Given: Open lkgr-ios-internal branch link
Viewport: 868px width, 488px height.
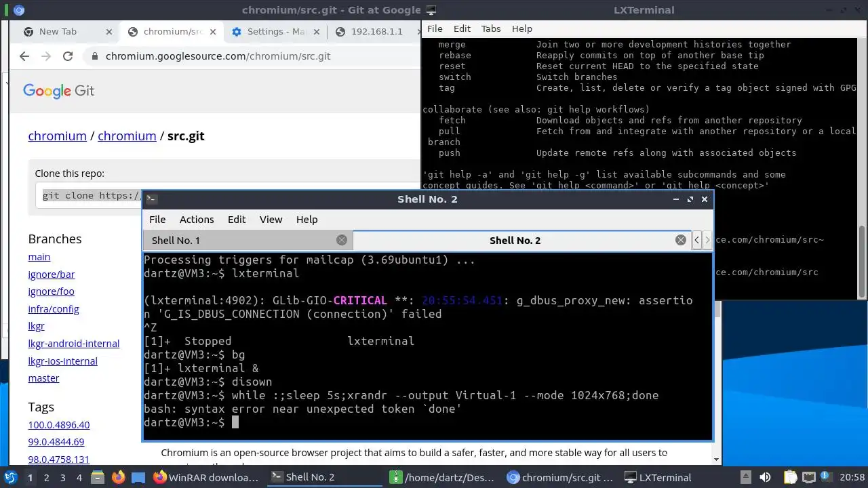Looking at the screenshot, I should click(62, 361).
